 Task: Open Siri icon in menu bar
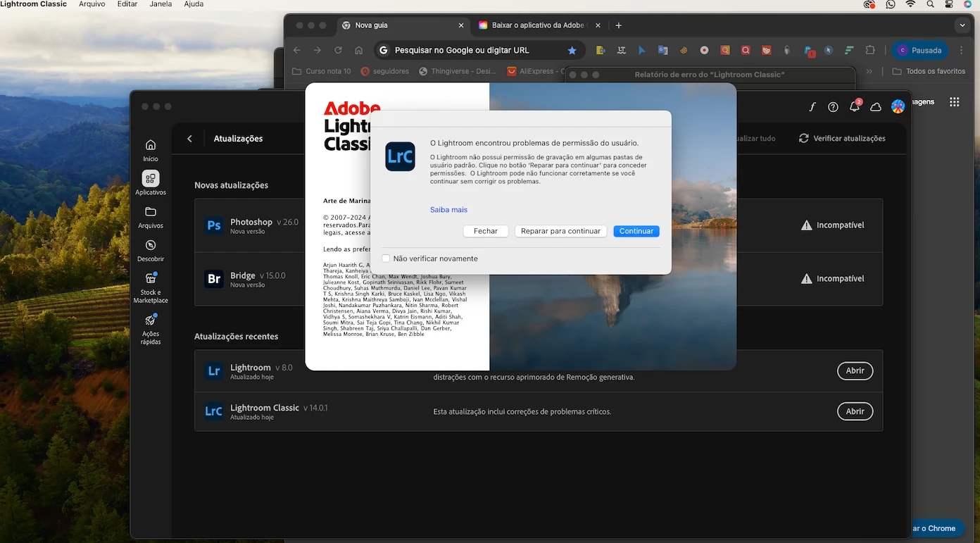coord(968,4)
